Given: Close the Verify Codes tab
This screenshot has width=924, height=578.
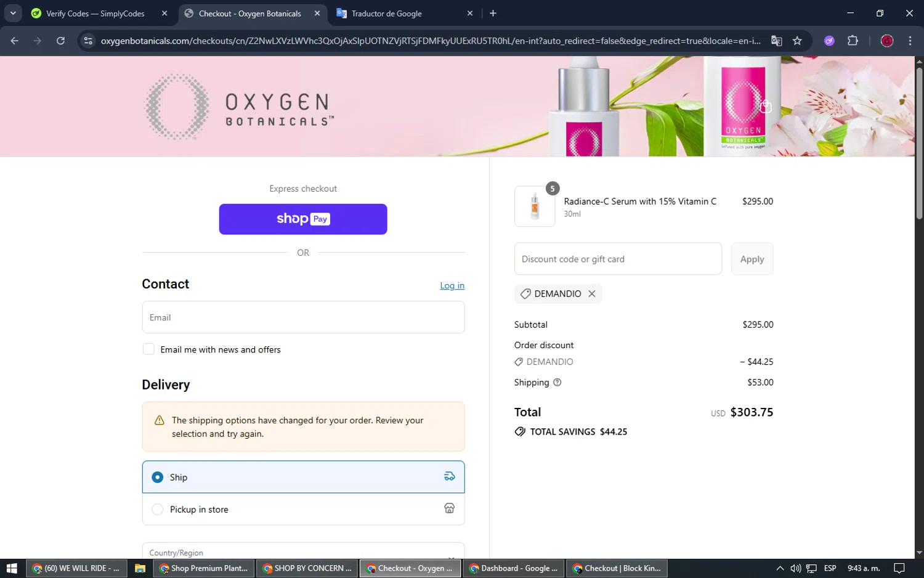Looking at the screenshot, I should (x=164, y=13).
